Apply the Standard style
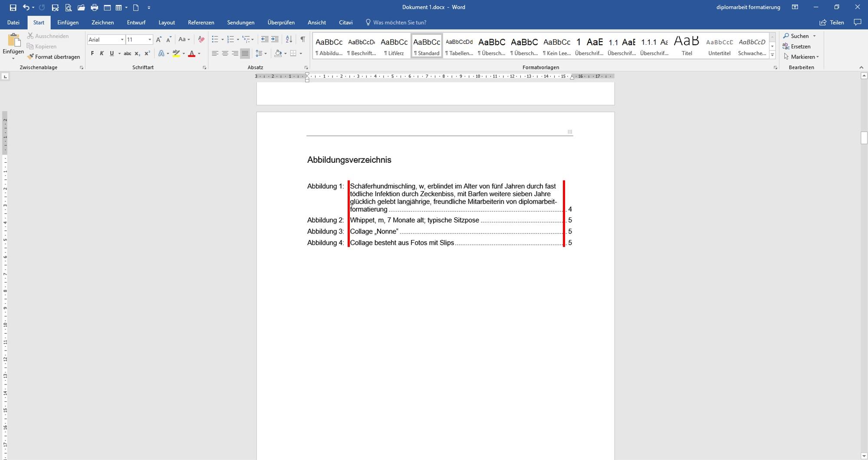868x460 pixels. click(427, 46)
